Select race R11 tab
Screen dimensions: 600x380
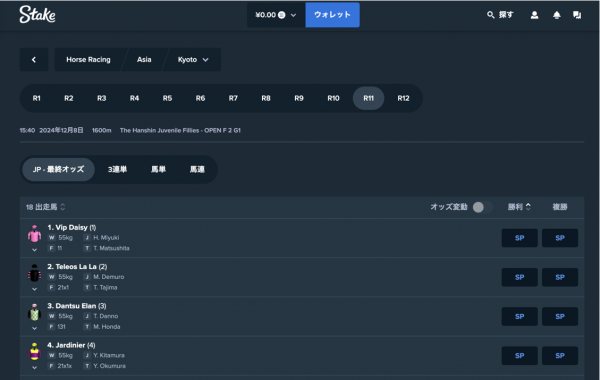tap(368, 98)
